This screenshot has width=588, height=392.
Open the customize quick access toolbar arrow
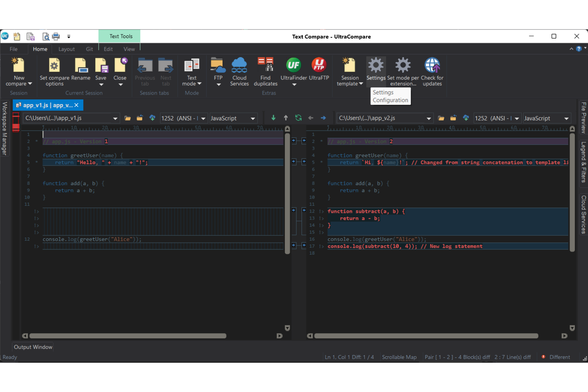pyautogui.click(x=69, y=37)
